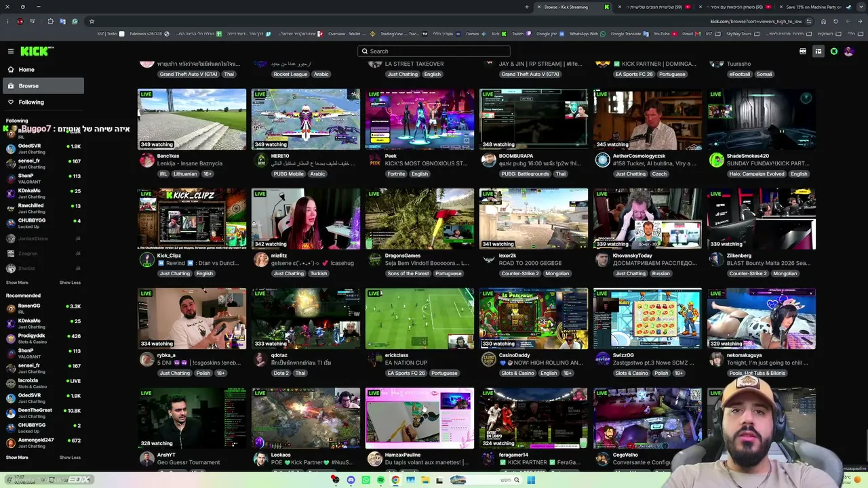Open Spotify from the taskbar
868x488 pixels.
pos(380,480)
